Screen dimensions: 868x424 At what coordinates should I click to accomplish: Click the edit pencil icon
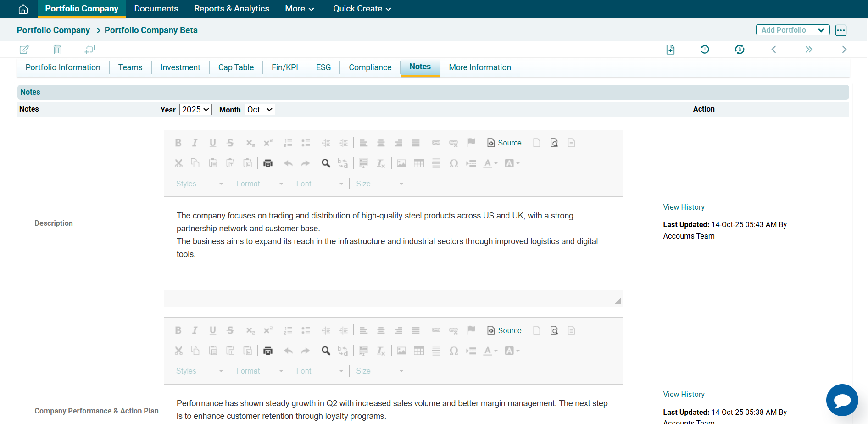click(x=24, y=49)
